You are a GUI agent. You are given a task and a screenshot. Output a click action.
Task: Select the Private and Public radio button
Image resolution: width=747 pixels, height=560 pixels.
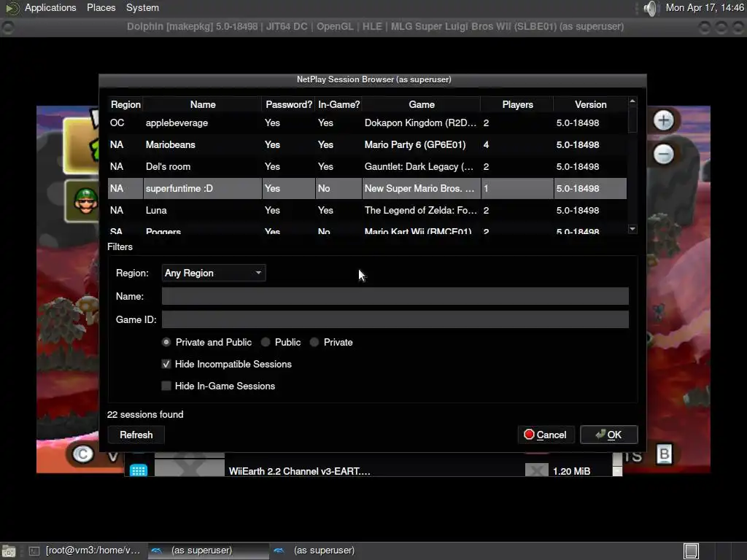point(166,343)
